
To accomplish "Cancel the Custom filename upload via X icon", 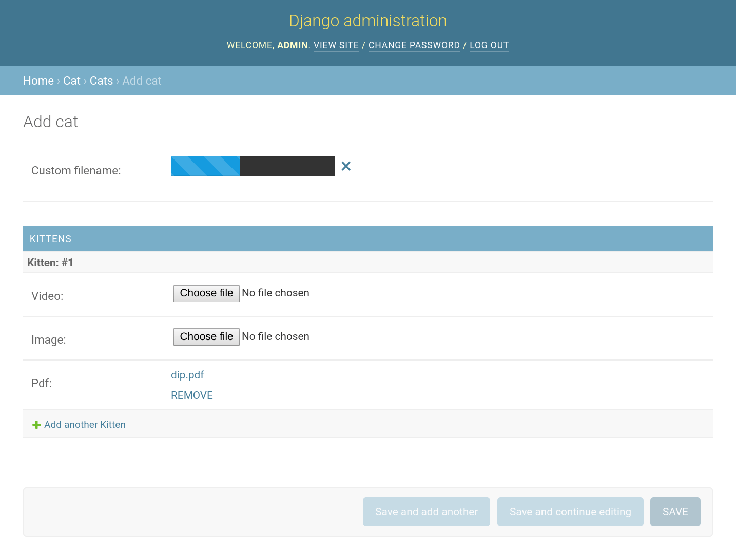I will coord(345,166).
